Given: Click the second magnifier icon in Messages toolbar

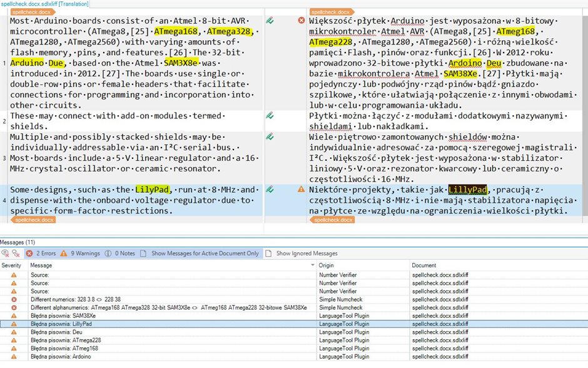Looking at the screenshot, I should pyautogui.click(x=16, y=253).
